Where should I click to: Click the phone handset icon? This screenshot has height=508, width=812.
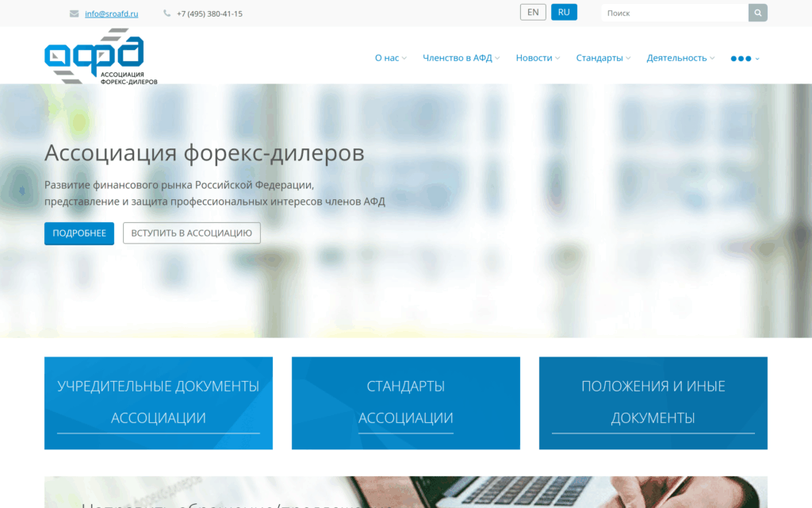(167, 13)
